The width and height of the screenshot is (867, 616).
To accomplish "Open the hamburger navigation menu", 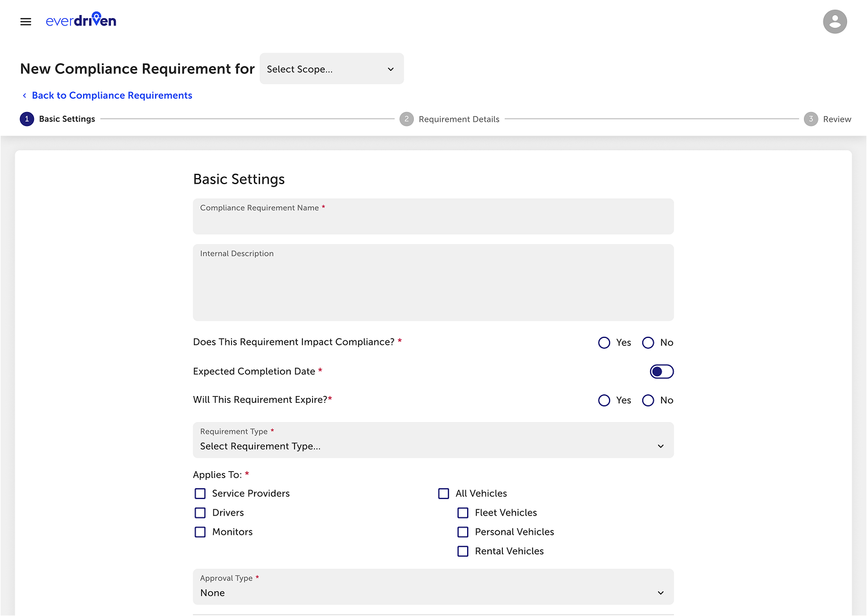I will pyautogui.click(x=25, y=22).
